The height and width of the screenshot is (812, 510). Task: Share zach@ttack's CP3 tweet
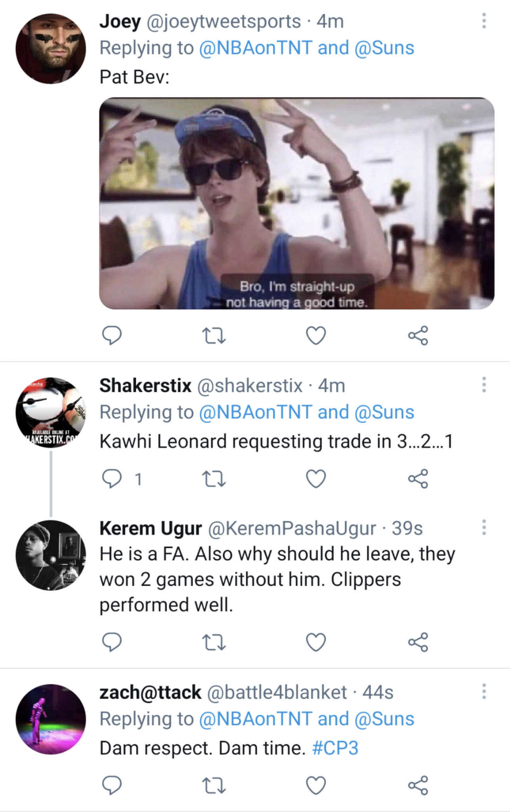pos(418,785)
